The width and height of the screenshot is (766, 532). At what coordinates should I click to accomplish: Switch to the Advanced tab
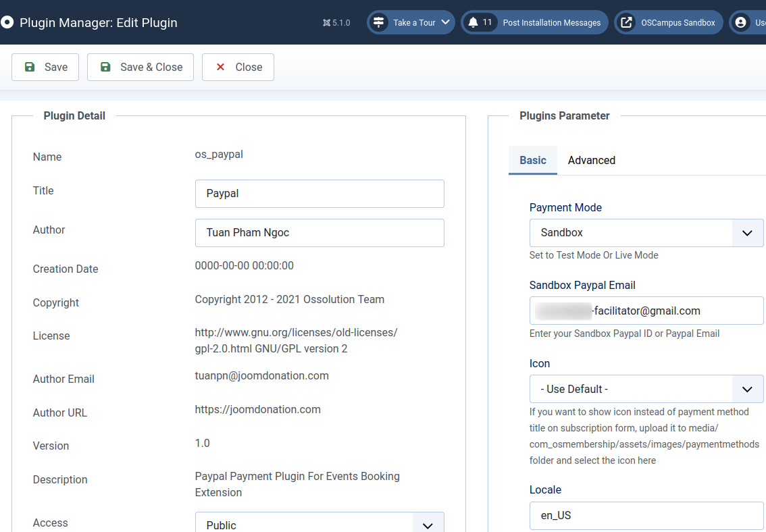click(x=591, y=160)
